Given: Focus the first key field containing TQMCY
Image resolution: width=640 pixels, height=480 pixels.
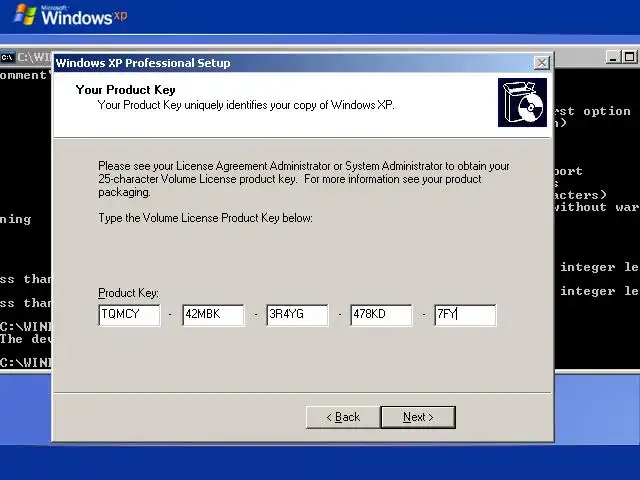Looking at the screenshot, I should [x=129, y=315].
